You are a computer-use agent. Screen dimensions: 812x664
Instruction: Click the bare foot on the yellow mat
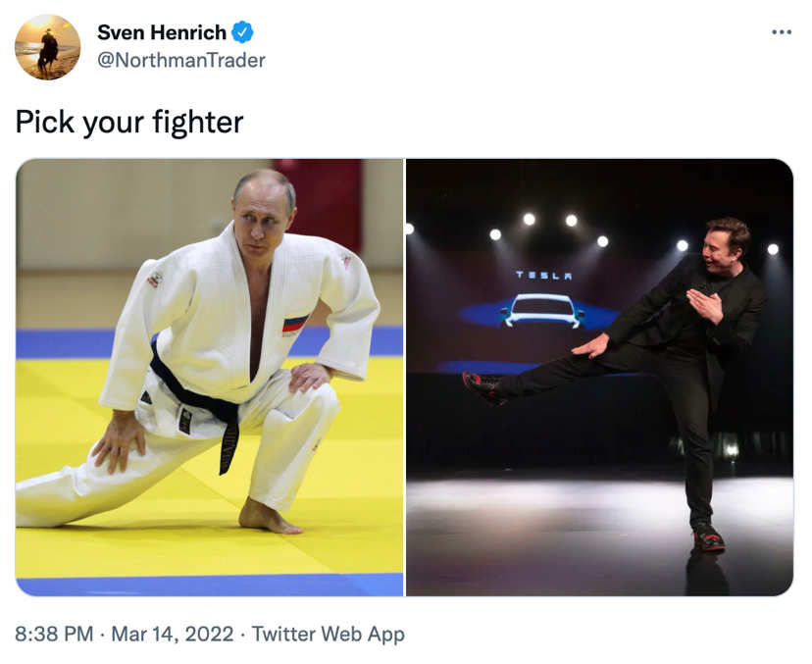269,516
